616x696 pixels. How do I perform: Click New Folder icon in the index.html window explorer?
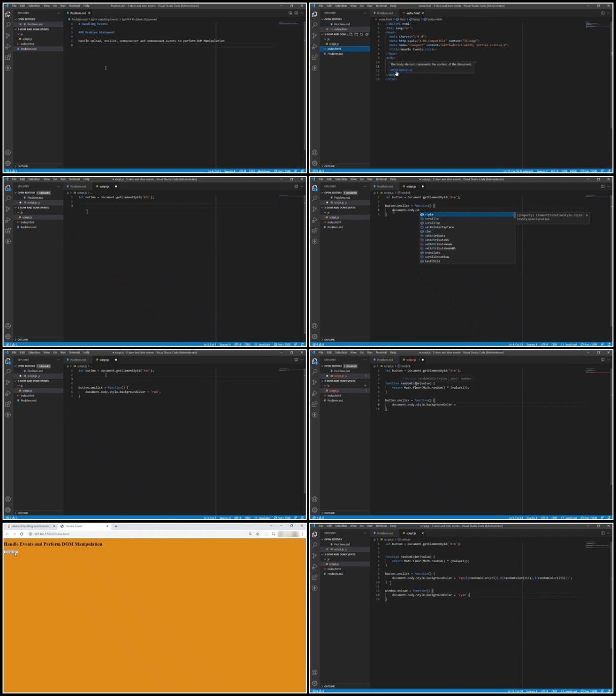click(x=356, y=34)
